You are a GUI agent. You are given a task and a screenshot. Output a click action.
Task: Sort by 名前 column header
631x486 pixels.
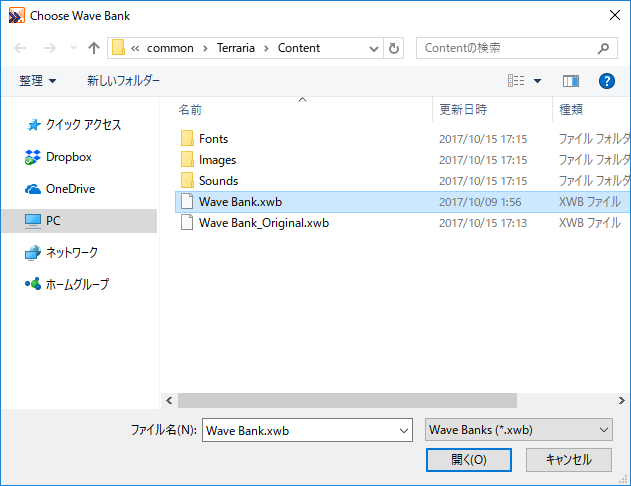click(x=190, y=109)
